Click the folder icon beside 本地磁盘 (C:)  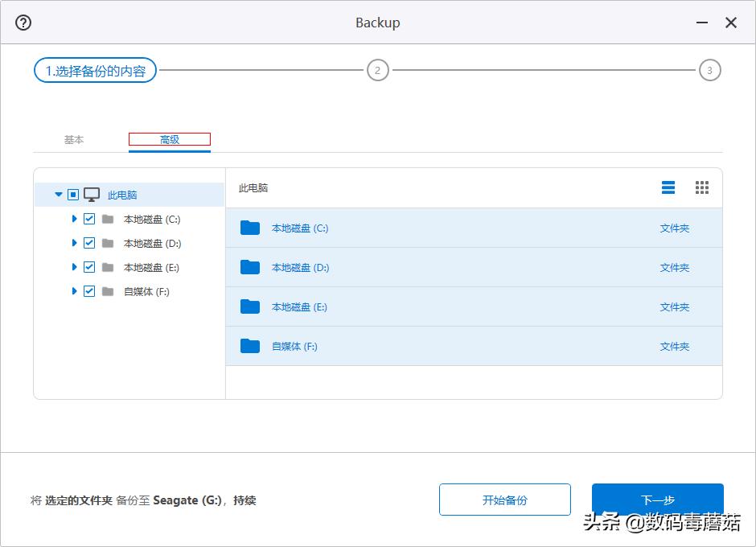pos(108,218)
